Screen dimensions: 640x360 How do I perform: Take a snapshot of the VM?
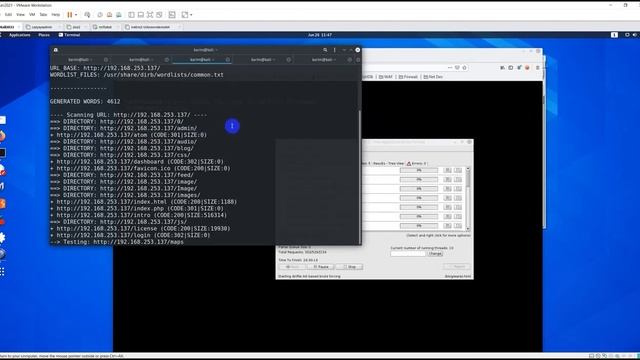tap(100, 15)
